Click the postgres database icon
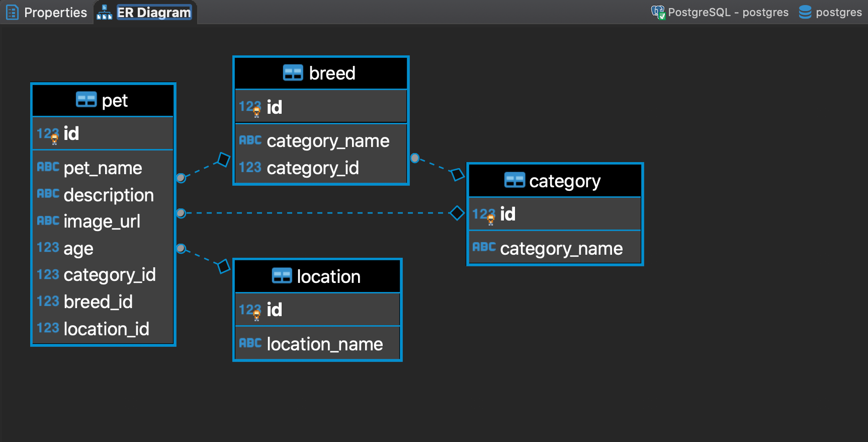 click(x=805, y=12)
